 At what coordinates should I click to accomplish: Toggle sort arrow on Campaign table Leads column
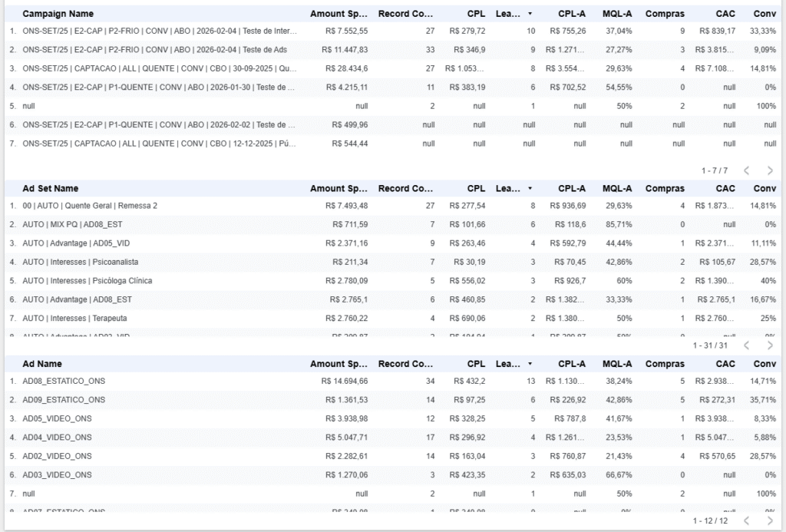click(x=530, y=14)
